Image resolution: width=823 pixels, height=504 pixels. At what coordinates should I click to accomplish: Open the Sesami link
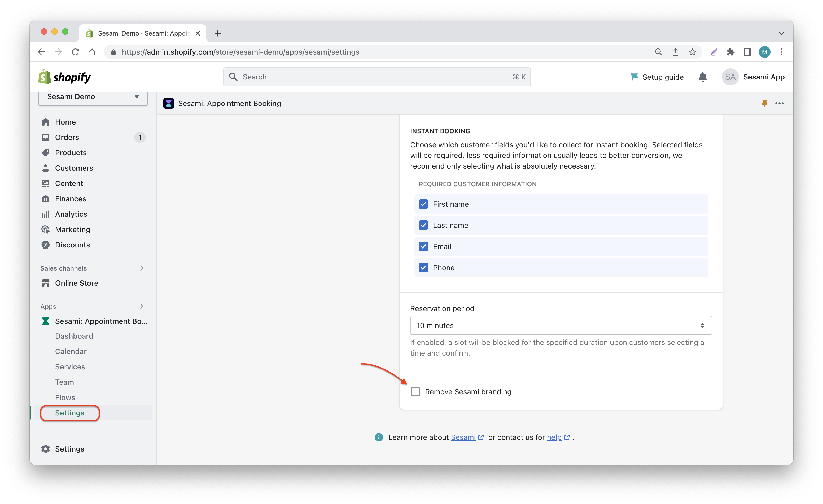[463, 437]
